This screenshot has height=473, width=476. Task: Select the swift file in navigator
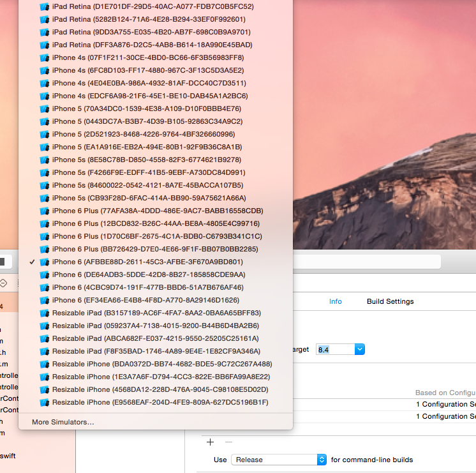pyautogui.click(x=8, y=456)
